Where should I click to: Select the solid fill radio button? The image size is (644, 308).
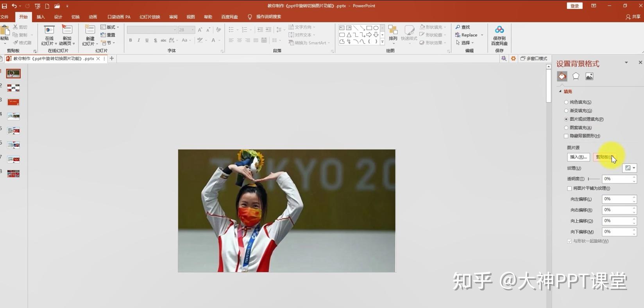(x=566, y=102)
